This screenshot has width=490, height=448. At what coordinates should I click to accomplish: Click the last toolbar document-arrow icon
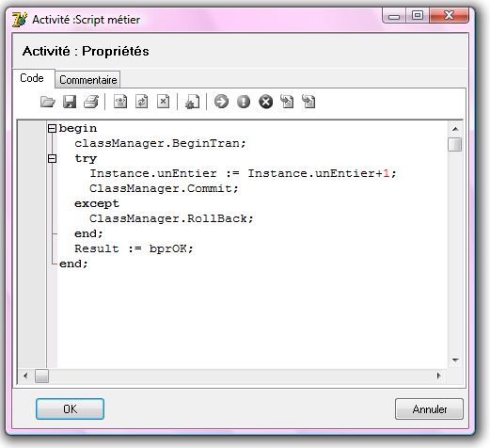coord(308,102)
